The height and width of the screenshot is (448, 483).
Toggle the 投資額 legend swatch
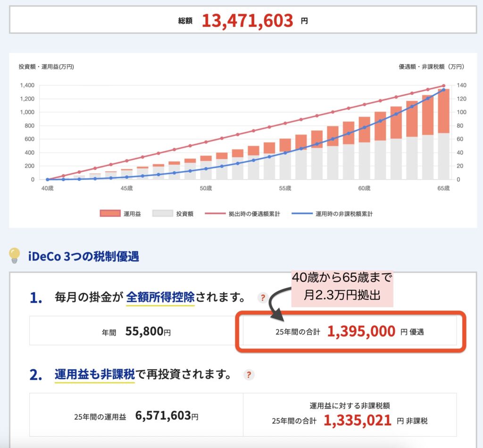click(x=162, y=214)
